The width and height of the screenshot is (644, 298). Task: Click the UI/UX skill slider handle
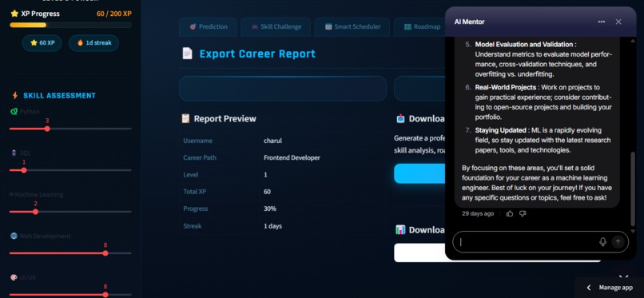tap(105, 295)
